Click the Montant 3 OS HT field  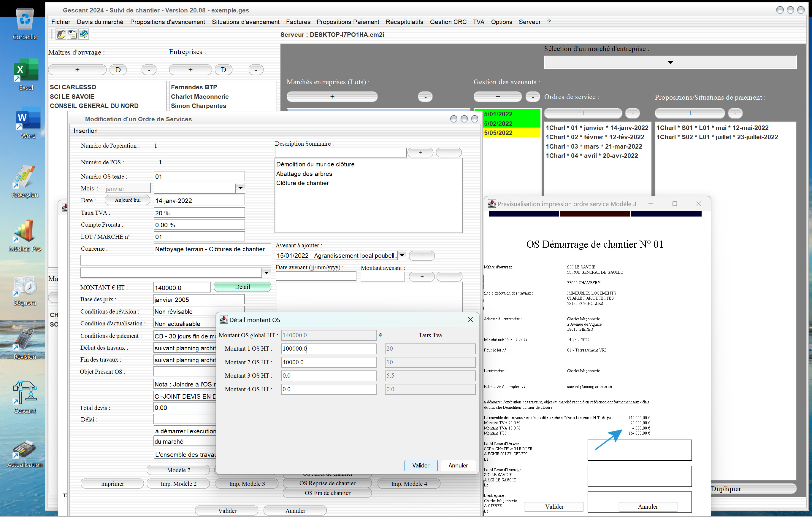tap(329, 376)
